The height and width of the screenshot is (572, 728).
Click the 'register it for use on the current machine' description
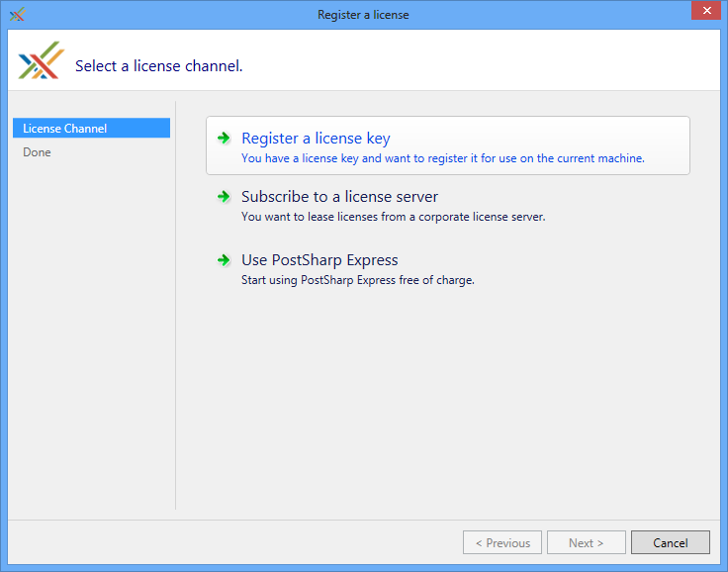(x=442, y=158)
